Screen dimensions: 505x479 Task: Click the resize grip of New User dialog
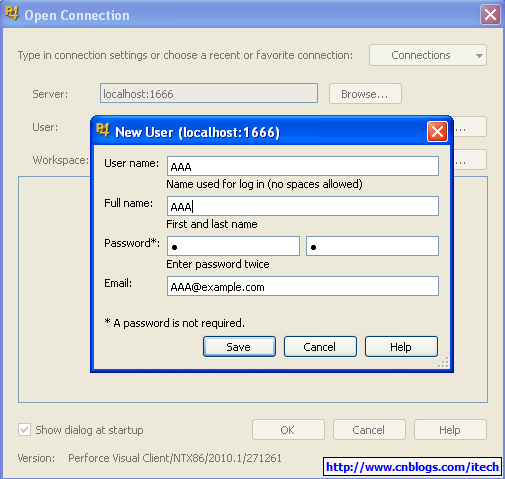point(444,362)
